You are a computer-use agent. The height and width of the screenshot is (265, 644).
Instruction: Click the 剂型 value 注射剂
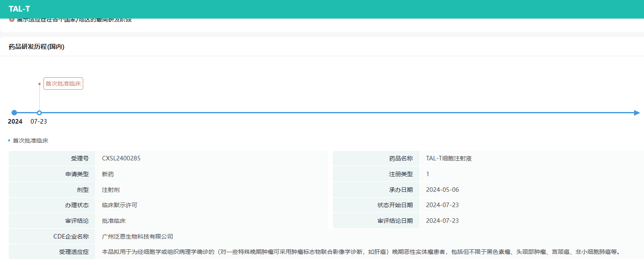pyautogui.click(x=111, y=190)
